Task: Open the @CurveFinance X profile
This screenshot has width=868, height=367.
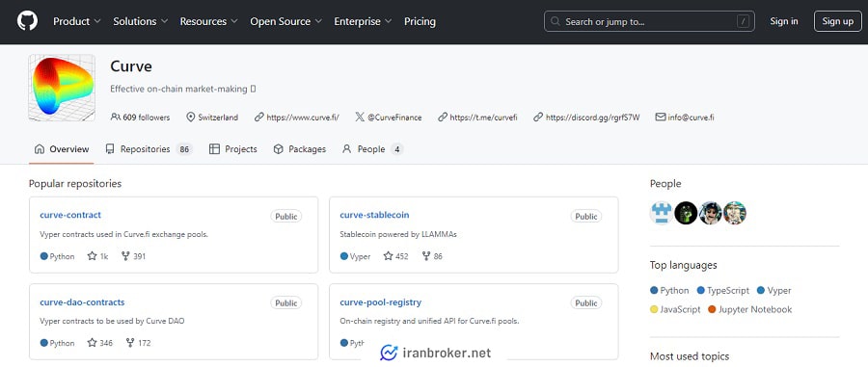Action: click(x=394, y=118)
